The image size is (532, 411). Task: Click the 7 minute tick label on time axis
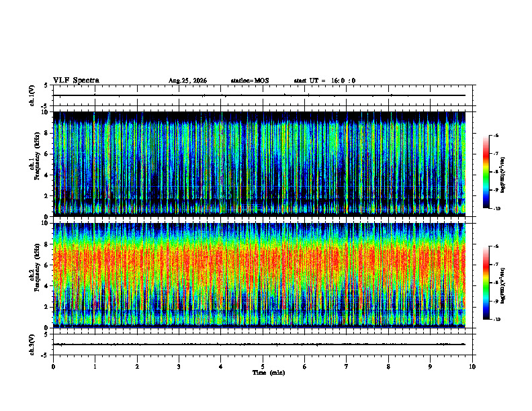tap(347, 367)
